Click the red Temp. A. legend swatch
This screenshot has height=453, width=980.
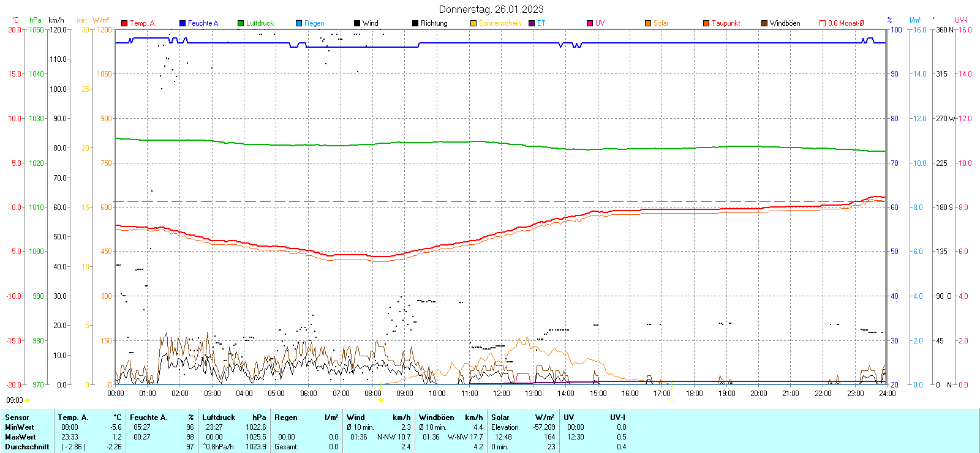pos(124,23)
